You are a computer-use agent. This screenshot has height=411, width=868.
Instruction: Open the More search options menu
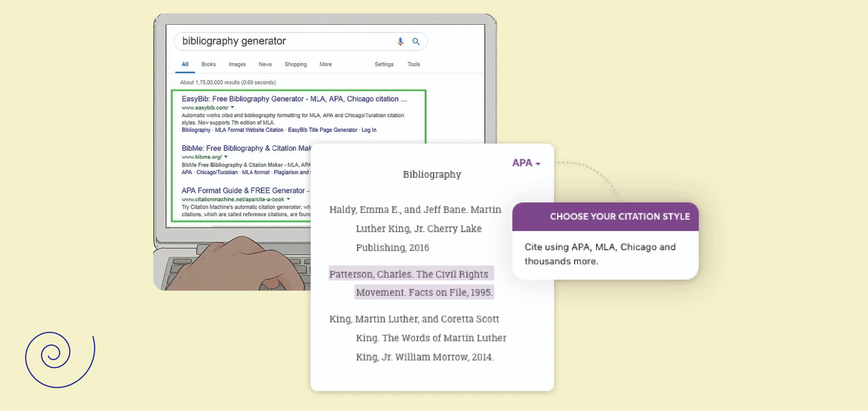325,64
